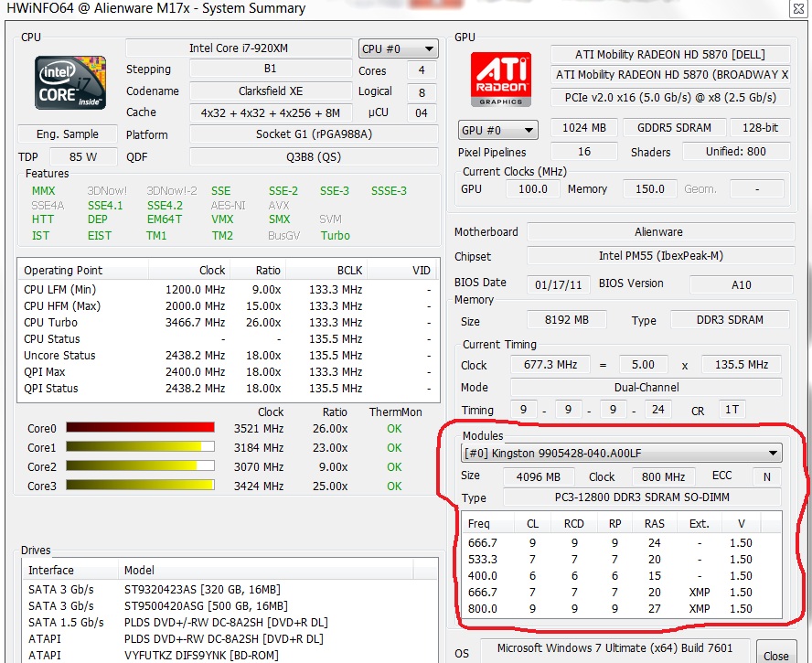Click the Intel Core i7 logo

point(70,83)
